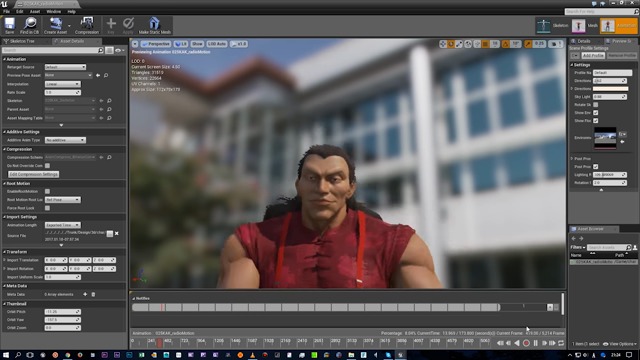
Task: Click the Find in CB icon
Action: point(29,25)
